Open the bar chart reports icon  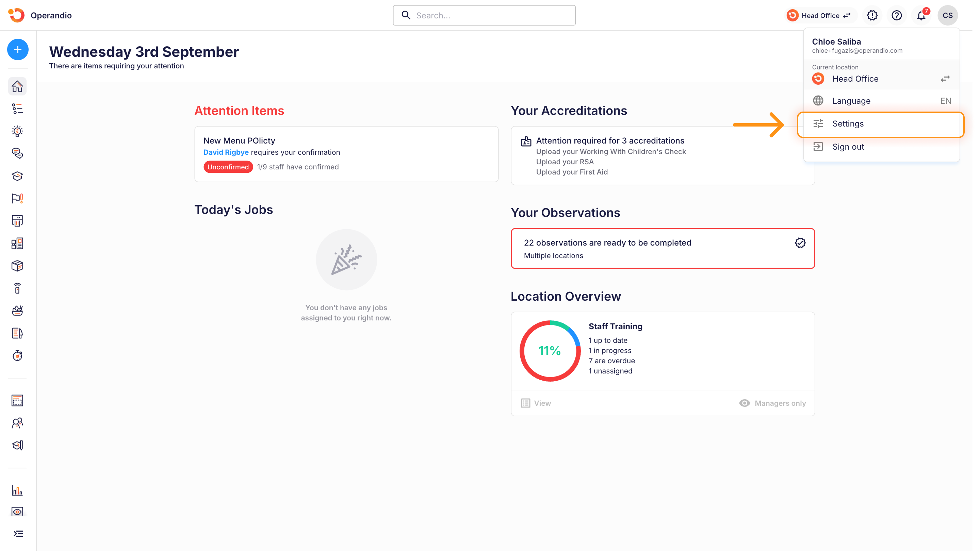(x=17, y=490)
